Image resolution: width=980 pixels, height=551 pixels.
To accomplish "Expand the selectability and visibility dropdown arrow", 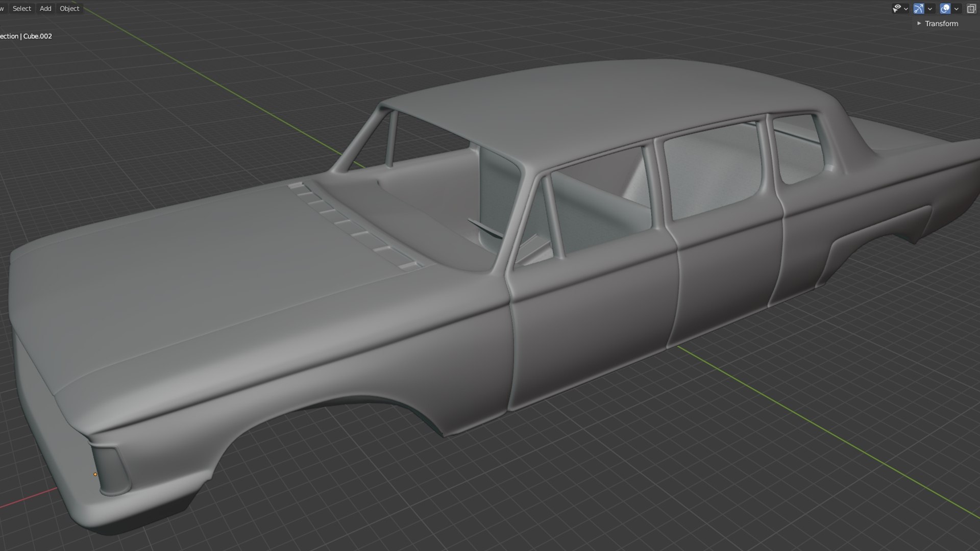I will point(906,9).
